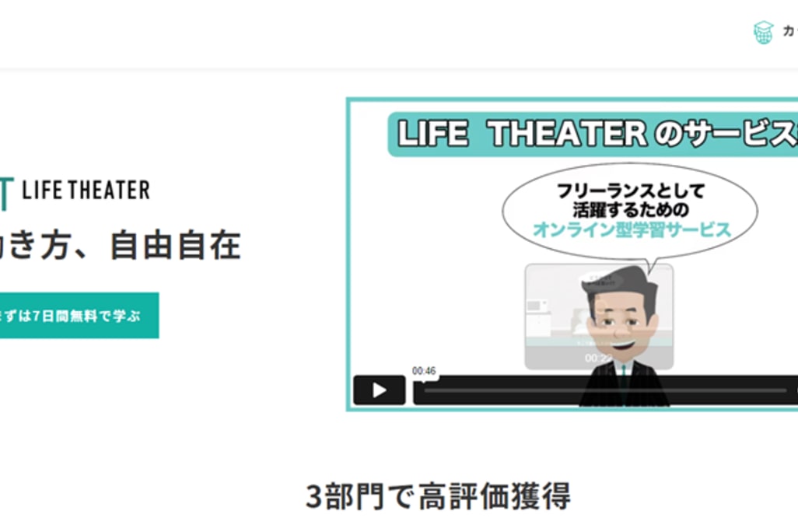Select the 自由自在 headline text
This screenshot has height=532, width=798.
[x=176, y=245]
